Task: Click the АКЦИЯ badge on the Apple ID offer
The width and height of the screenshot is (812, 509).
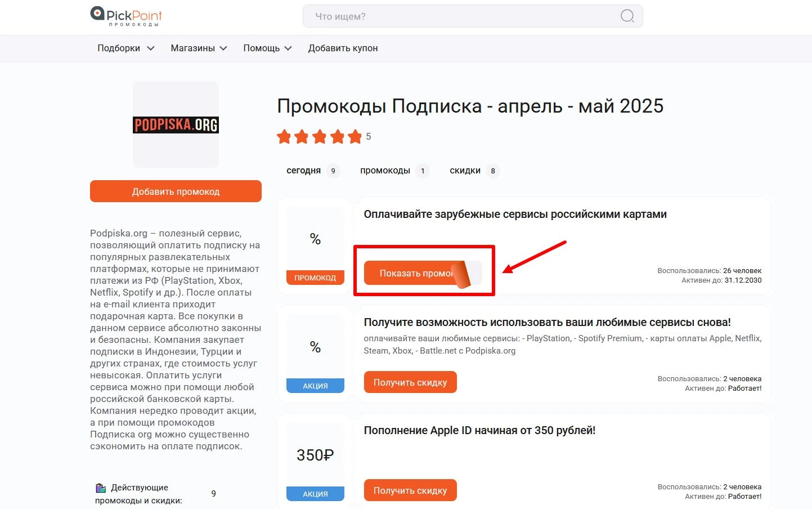Action: point(315,494)
